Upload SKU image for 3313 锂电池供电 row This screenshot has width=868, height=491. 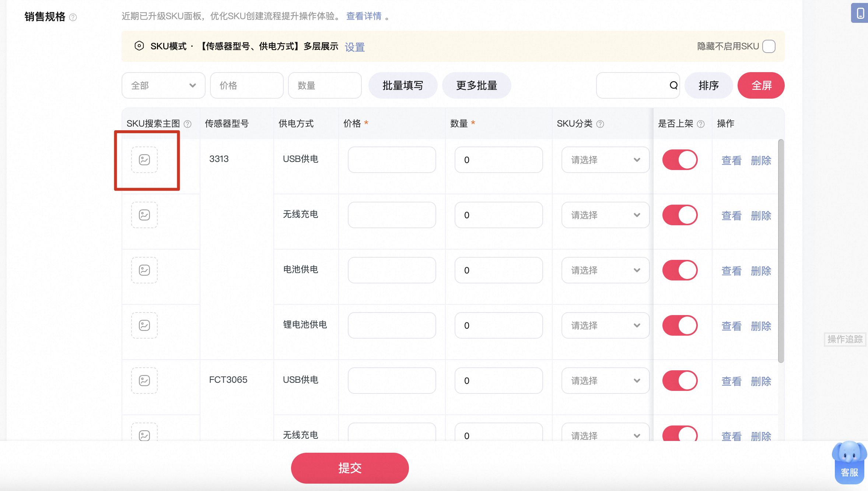pos(144,325)
